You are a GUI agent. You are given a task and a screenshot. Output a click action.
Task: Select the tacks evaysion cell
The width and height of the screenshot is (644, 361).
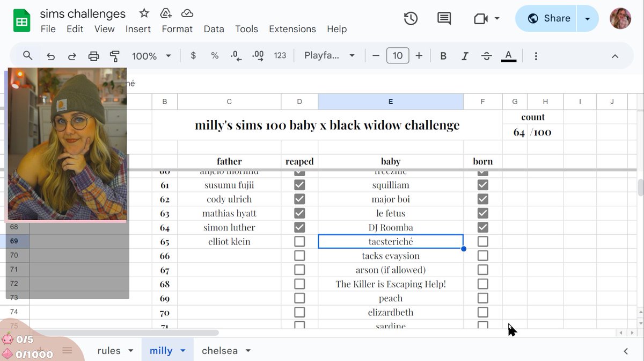tap(391, 256)
